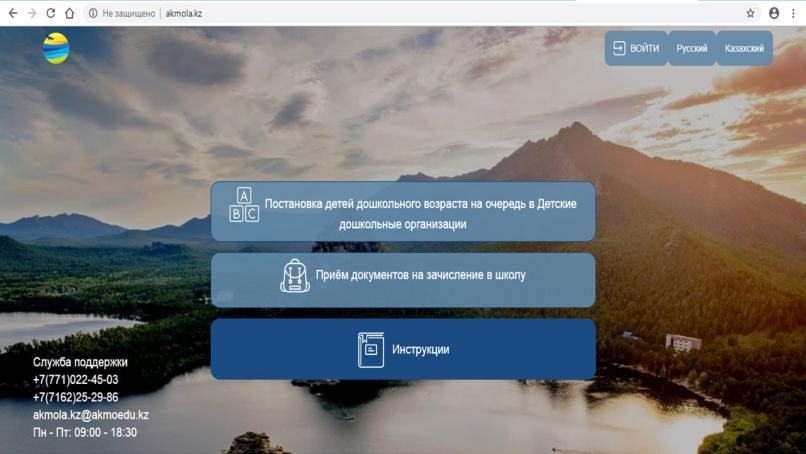Go to the browser home page icon
The height and width of the screenshot is (454, 806).
tap(69, 13)
